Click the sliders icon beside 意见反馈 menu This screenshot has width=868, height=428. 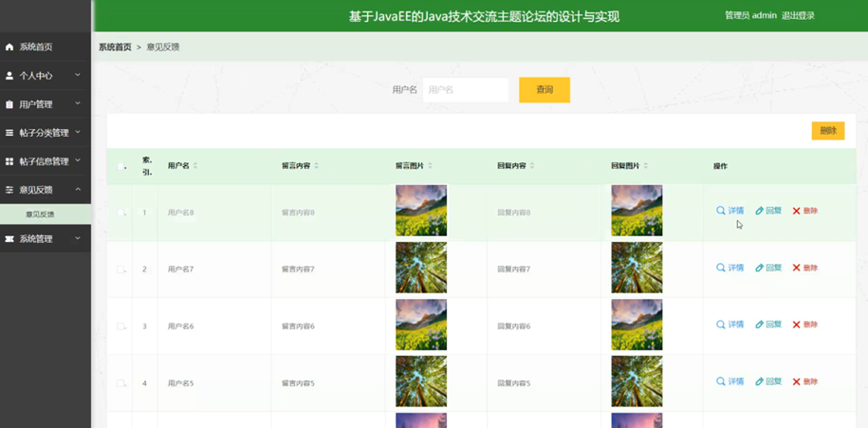tap(9, 190)
